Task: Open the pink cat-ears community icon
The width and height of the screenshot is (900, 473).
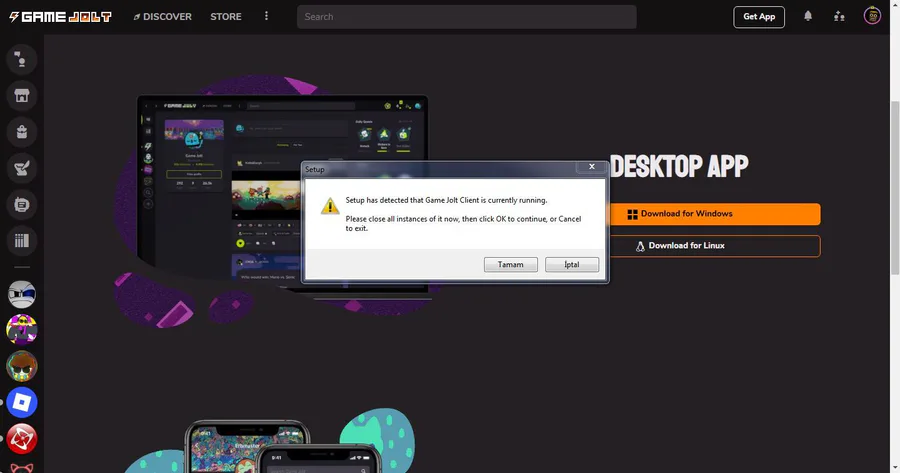Action: tap(22, 467)
